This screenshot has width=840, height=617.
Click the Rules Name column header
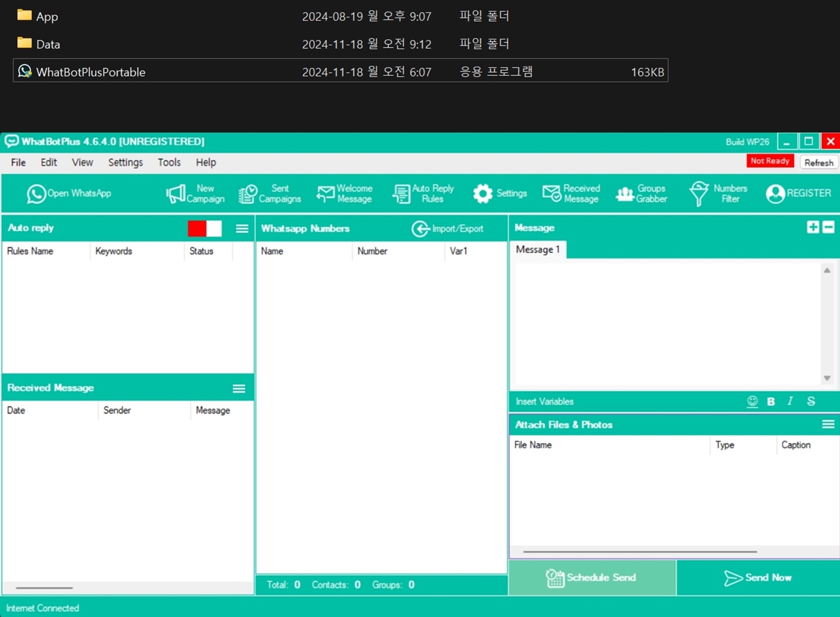(46, 251)
